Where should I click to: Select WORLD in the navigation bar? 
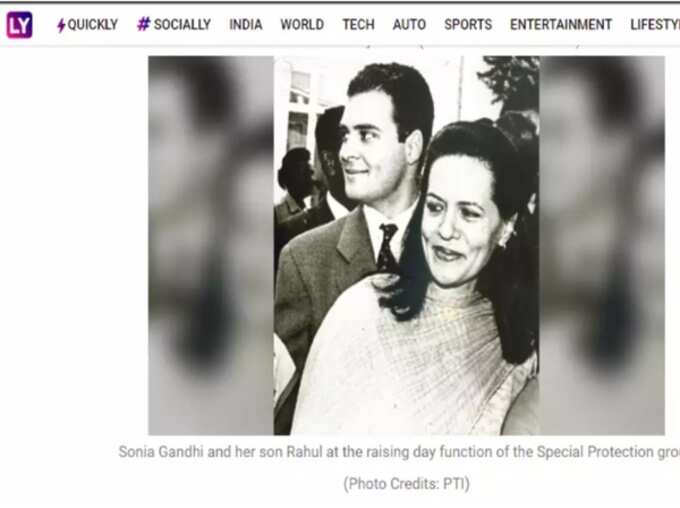pyautogui.click(x=302, y=25)
